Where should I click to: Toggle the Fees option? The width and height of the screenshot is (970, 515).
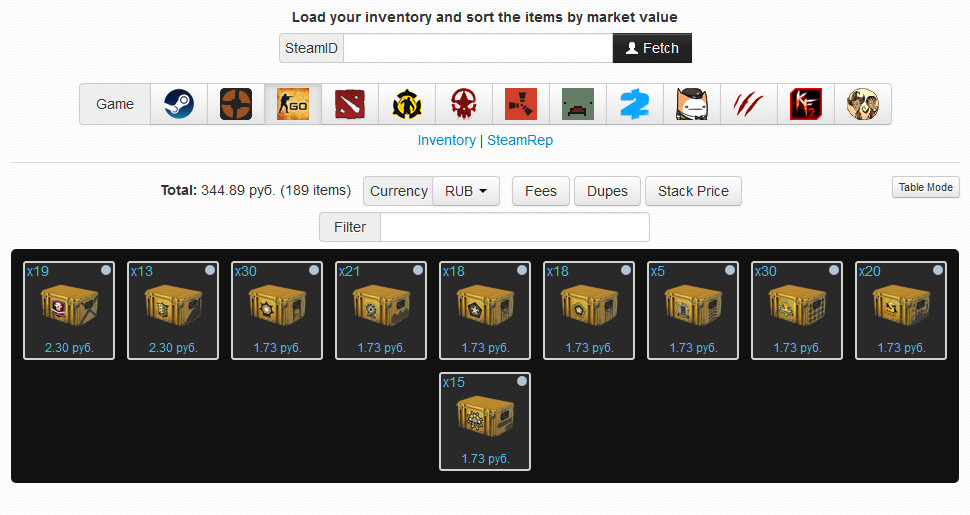point(541,191)
